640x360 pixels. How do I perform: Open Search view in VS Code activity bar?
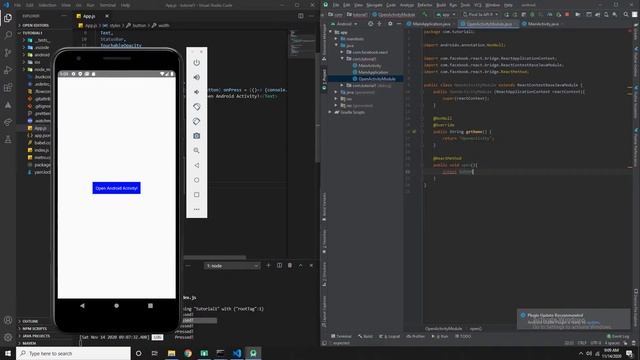point(8,35)
